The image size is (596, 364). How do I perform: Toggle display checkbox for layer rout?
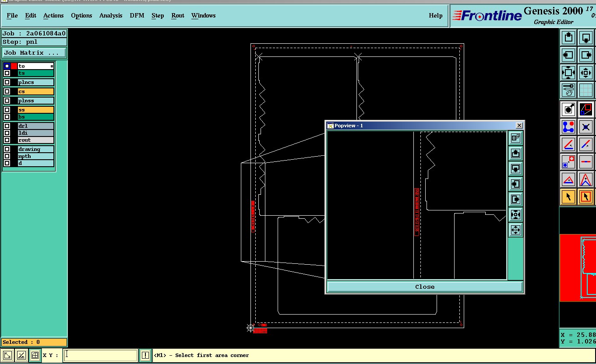pos(7,140)
